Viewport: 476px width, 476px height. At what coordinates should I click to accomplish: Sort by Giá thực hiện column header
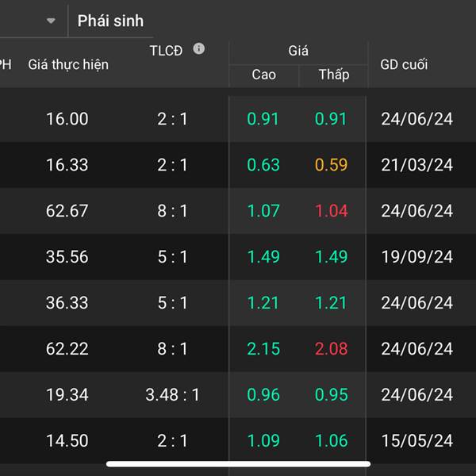click(x=68, y=65)
